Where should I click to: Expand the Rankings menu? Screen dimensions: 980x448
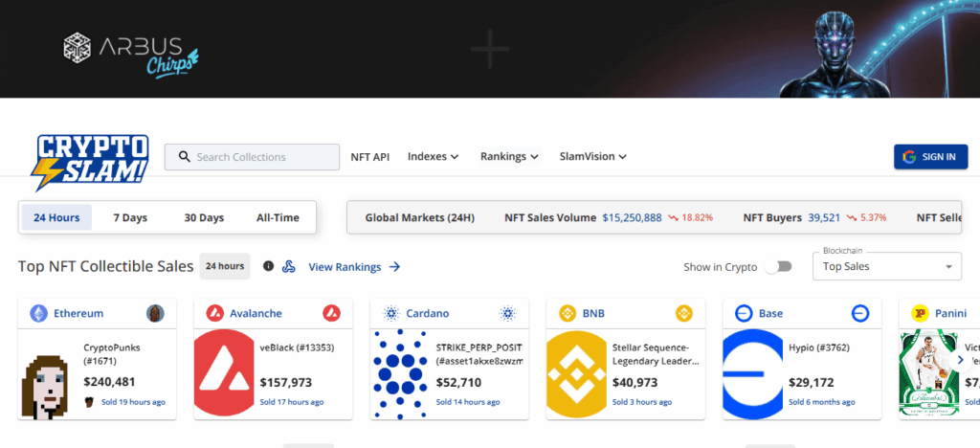(509, 156)
